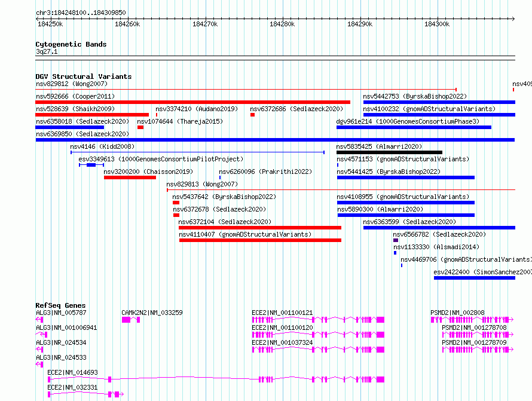The height and width of the screenshot is (401, 532).
Task: Click the nsv5442753 (ByrskaBishop2022) label
Action: pos(415,96)
